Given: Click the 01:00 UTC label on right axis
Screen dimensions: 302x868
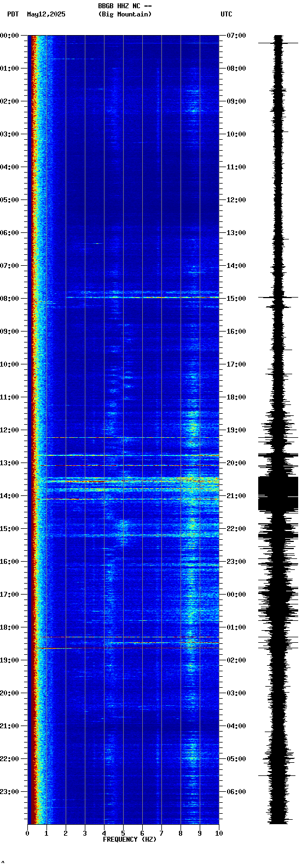Looking at the screenshot, I should click(236, 627).
